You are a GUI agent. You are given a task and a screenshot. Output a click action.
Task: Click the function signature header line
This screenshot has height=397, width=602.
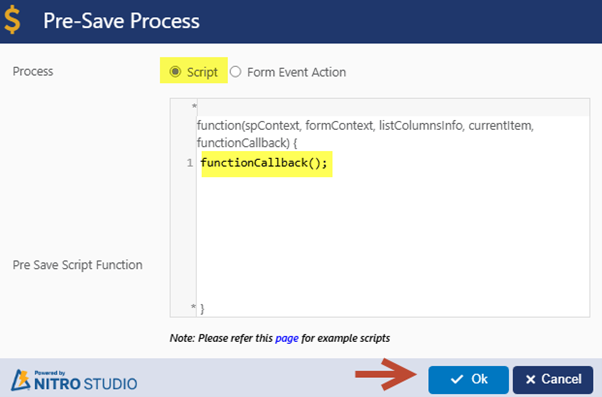pyautogui.click(x=365, y=134)
